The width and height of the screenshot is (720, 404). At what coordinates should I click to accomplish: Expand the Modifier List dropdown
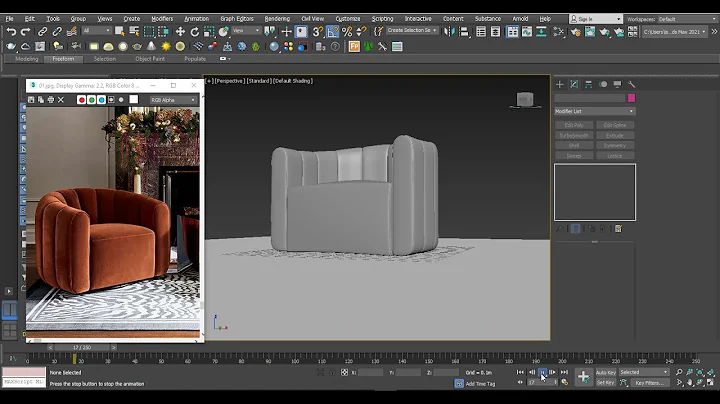click(594, 111)
